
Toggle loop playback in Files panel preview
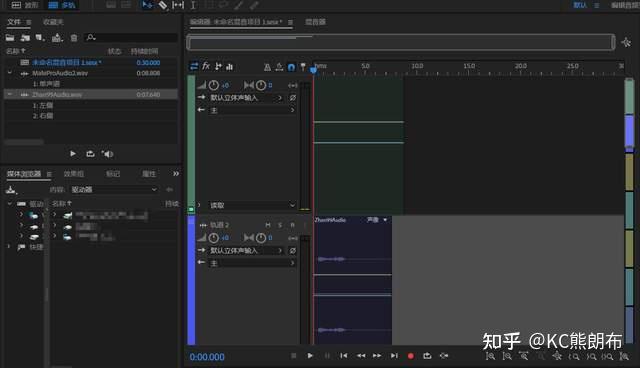pyautogui.click(x=90, y=154)
